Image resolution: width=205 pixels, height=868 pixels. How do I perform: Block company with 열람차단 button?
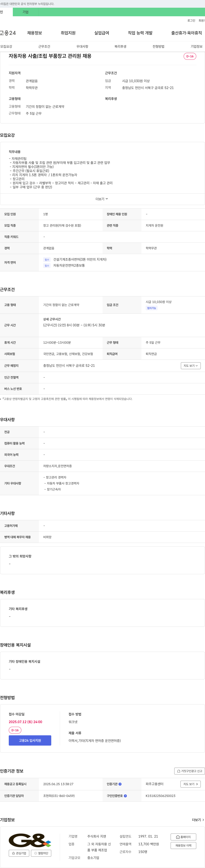[x=41, y=853]
